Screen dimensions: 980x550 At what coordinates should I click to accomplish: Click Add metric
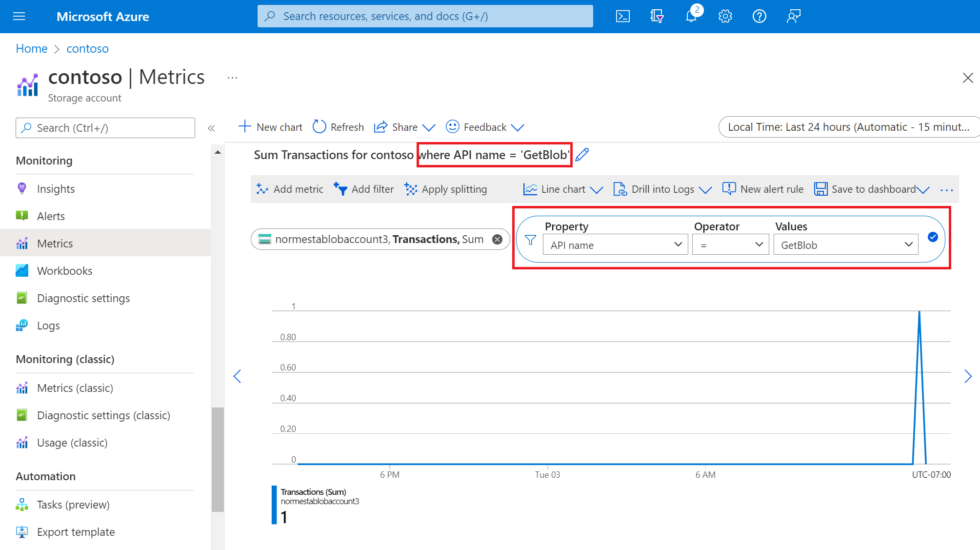pos(290,189)
